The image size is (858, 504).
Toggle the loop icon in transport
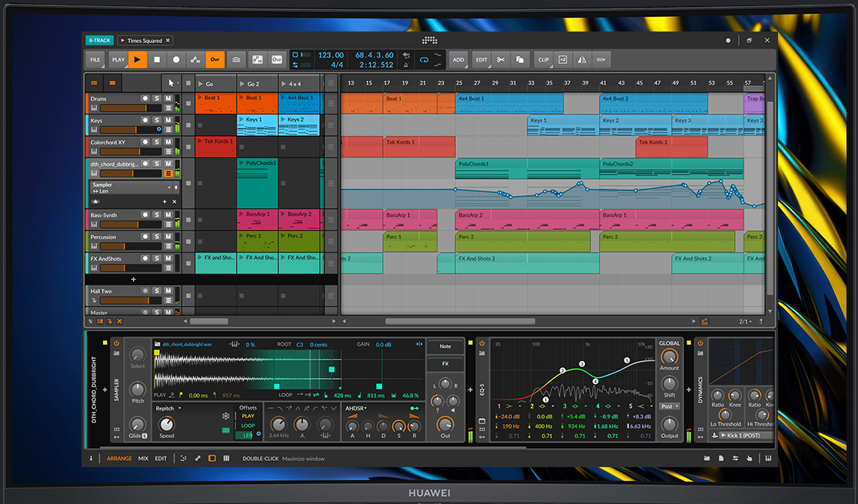pyautogui.click(x=424, y=59)
